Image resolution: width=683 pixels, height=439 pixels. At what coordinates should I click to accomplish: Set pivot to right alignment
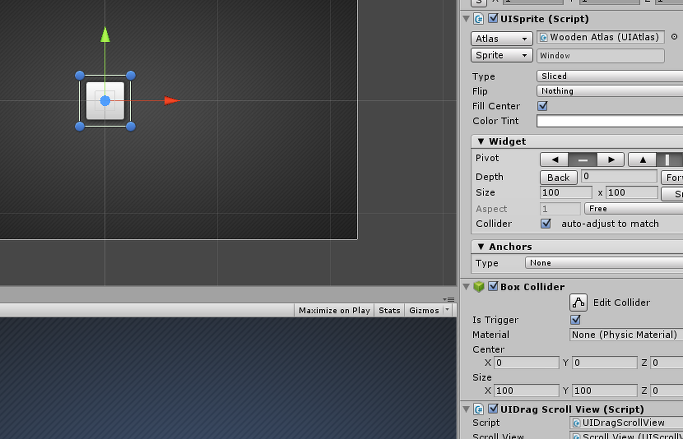[611, 160]
